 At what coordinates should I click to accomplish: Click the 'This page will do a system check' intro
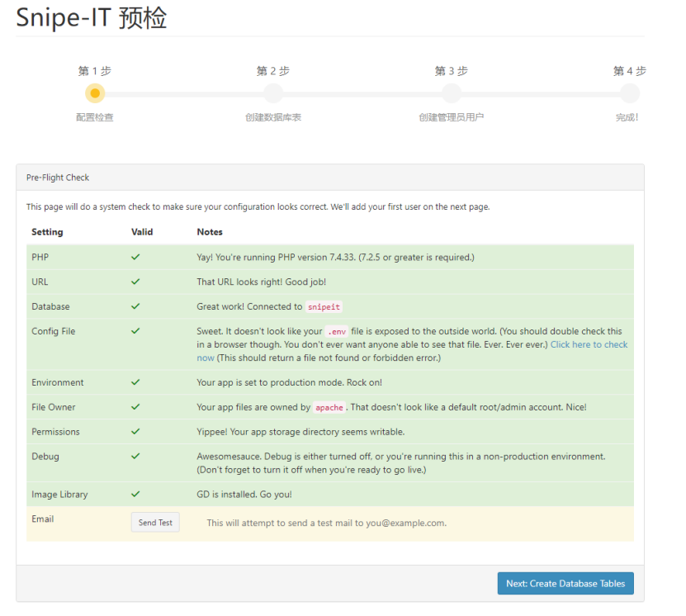(x=258, y=207)
